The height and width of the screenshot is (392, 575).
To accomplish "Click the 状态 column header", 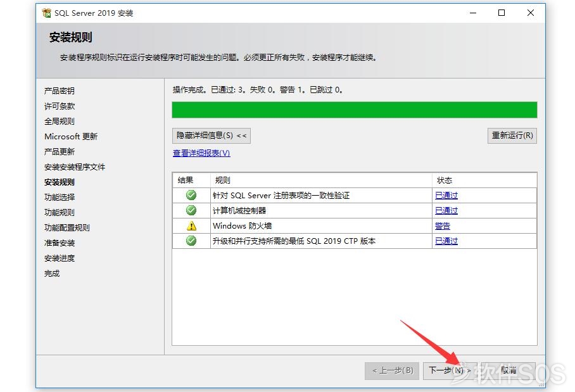I will click(x=484, y=180).
